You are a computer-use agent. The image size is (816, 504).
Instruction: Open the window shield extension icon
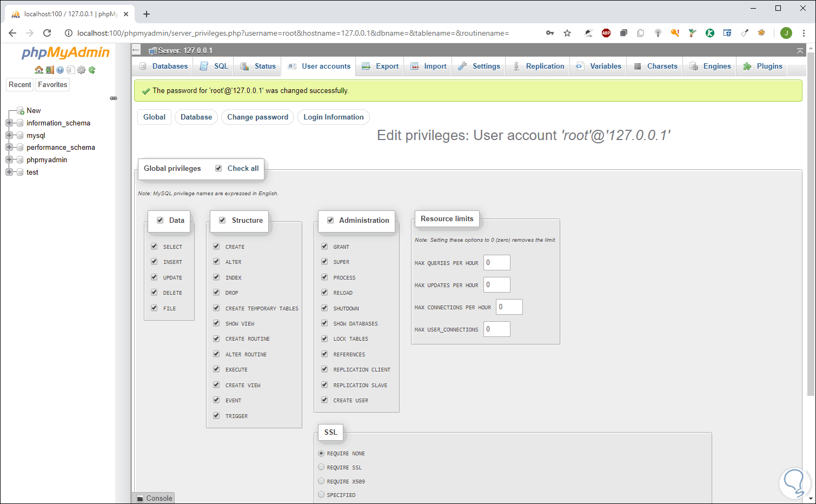tap(727, 33)
